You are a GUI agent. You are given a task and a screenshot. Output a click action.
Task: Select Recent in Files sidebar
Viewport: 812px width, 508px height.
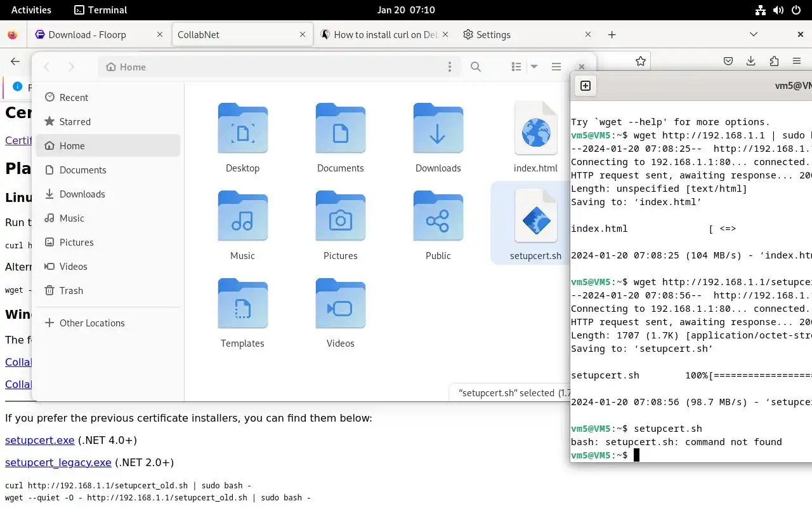(108, 97)
